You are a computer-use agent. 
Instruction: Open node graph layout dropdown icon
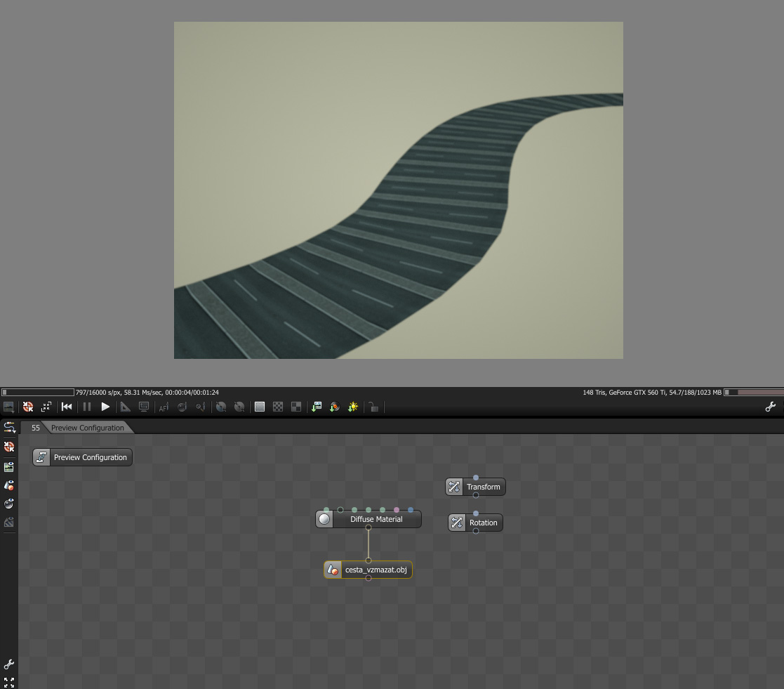coord(9,427)
